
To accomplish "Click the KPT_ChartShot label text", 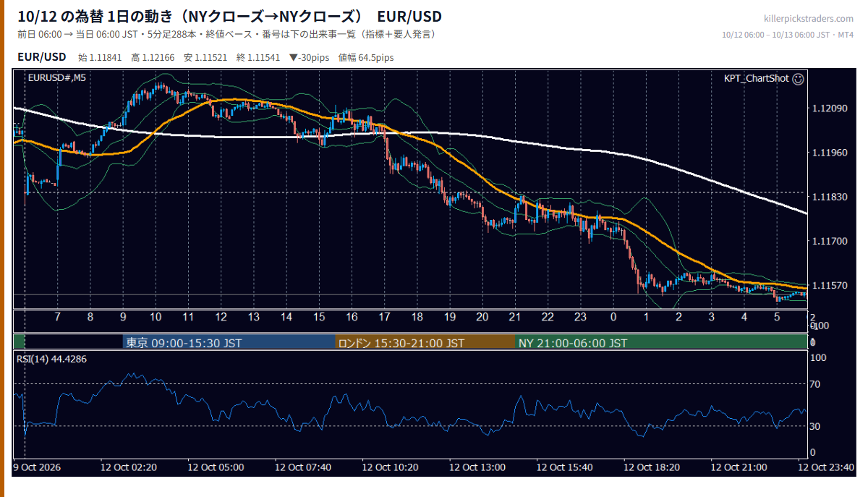I will point(756,79).
